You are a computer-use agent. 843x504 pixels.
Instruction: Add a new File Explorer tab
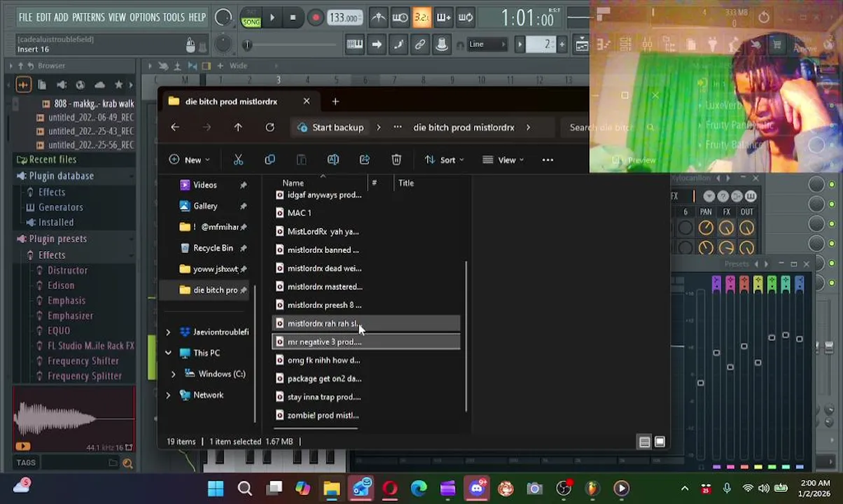point(335,101)
